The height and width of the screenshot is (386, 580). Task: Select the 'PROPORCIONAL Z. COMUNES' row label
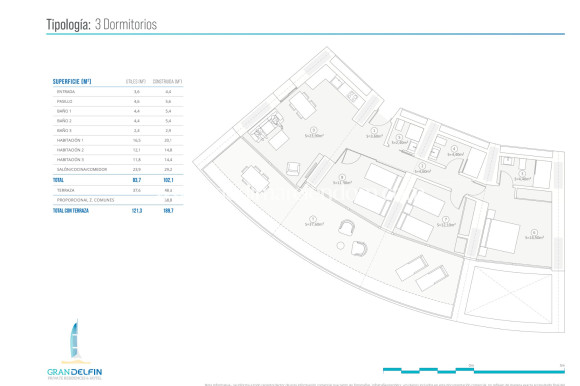[x=85, y=200]
